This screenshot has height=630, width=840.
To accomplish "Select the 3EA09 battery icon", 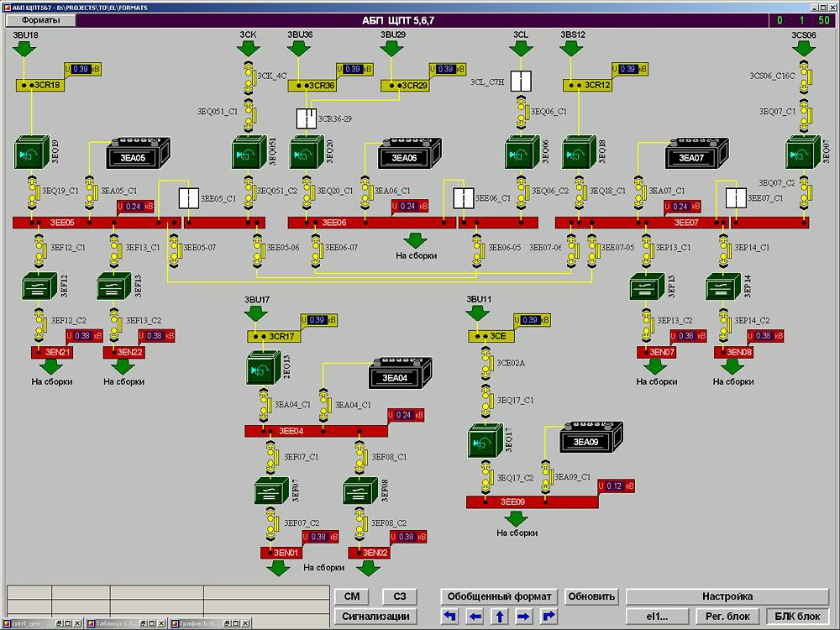I will point(591,437).
